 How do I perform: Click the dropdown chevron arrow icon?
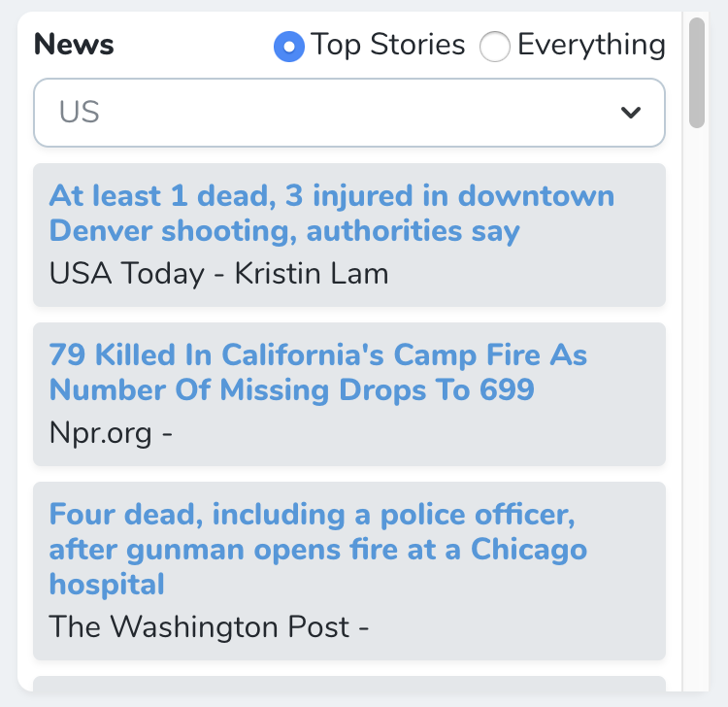[x=631, y=113]
